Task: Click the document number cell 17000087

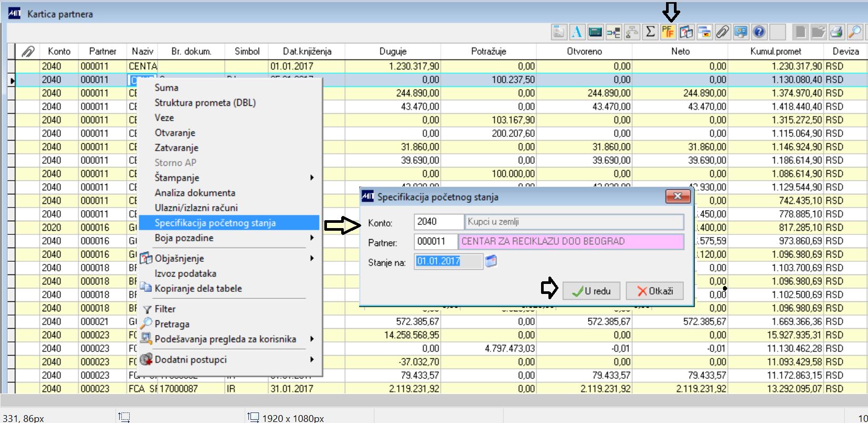Action: [x=191, y=389]
